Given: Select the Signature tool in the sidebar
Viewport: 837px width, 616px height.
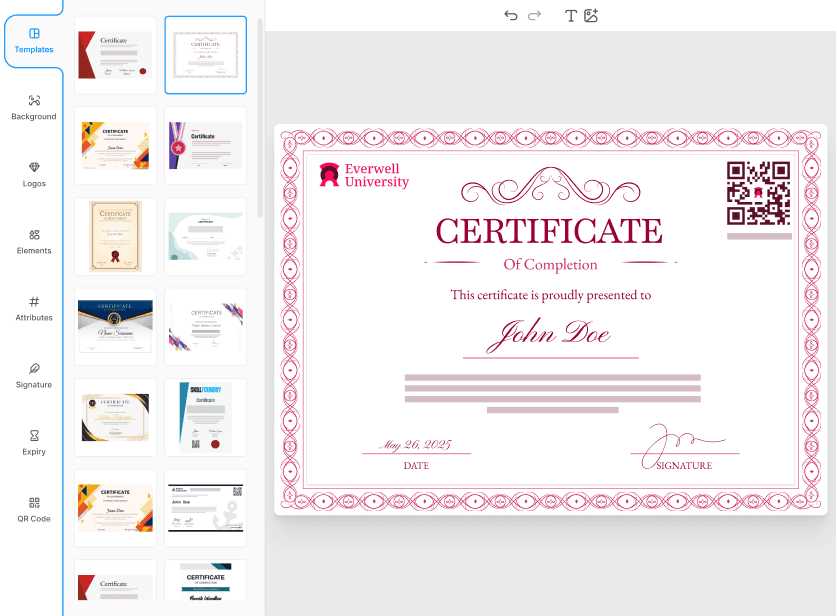Looking at the screenshot, I should (34, 376).
